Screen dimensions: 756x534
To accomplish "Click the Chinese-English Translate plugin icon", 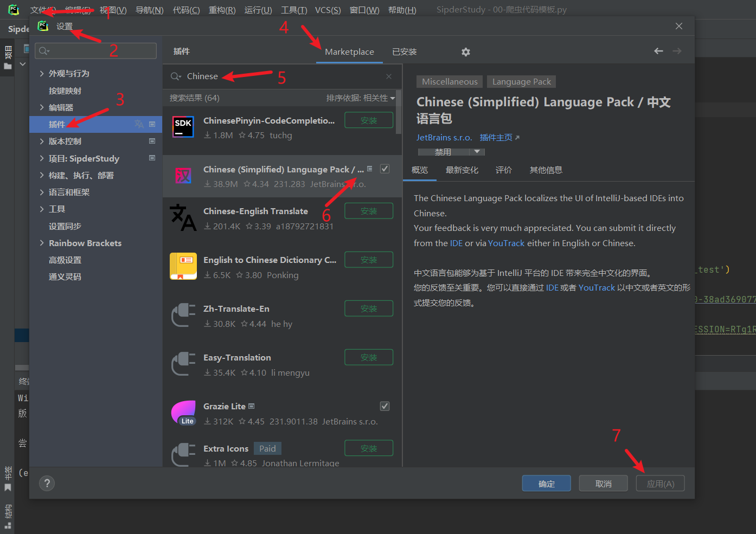I will tap(183, 218).
